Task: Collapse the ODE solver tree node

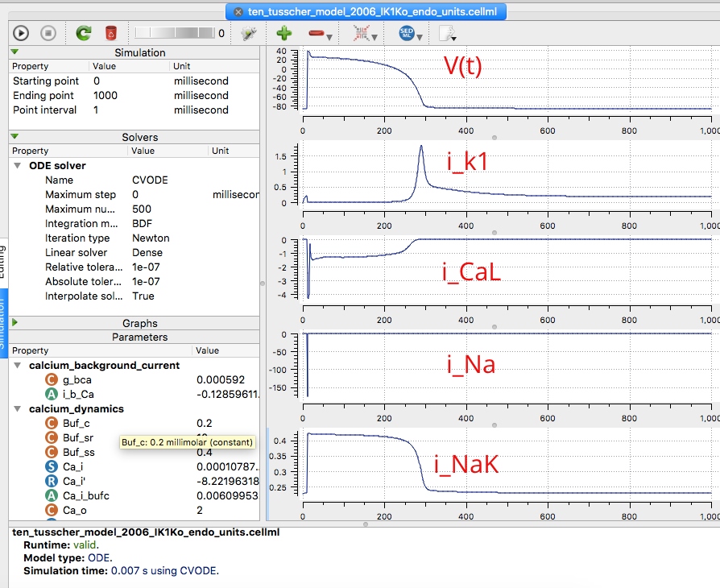Action: 18,165
